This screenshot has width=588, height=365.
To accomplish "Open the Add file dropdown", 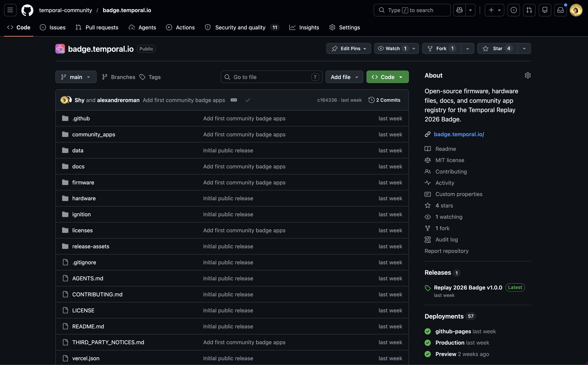I will [x=344, y=77].
